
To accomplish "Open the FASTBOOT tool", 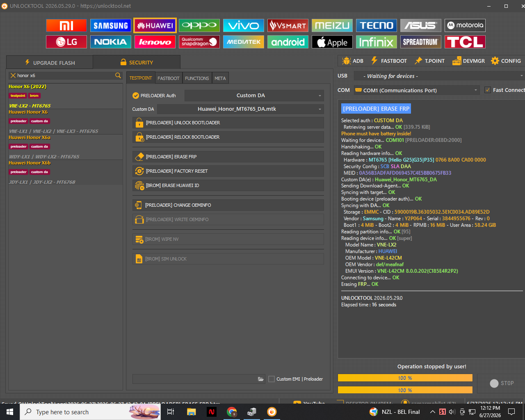I will coord(389,61).
